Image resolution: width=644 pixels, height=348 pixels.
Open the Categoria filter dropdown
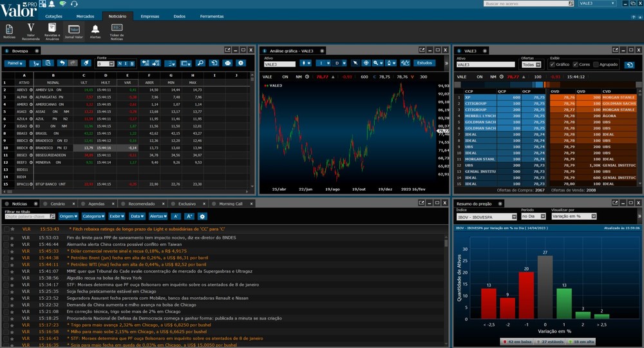pos(93,217)
